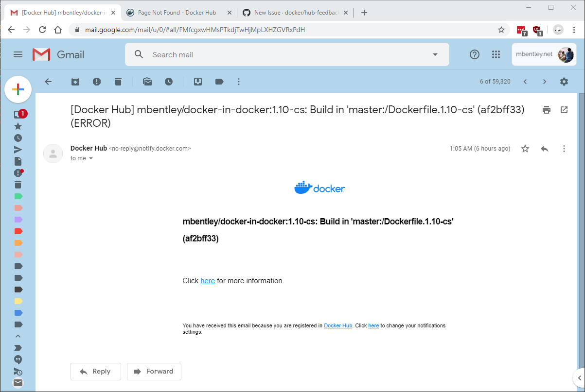Open Gmail Support help icon
The image size is (585, 392).
475,54
